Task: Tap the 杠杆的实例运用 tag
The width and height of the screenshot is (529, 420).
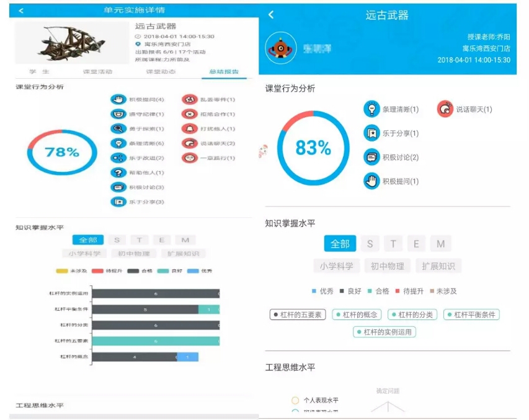Action: point(385,333)
